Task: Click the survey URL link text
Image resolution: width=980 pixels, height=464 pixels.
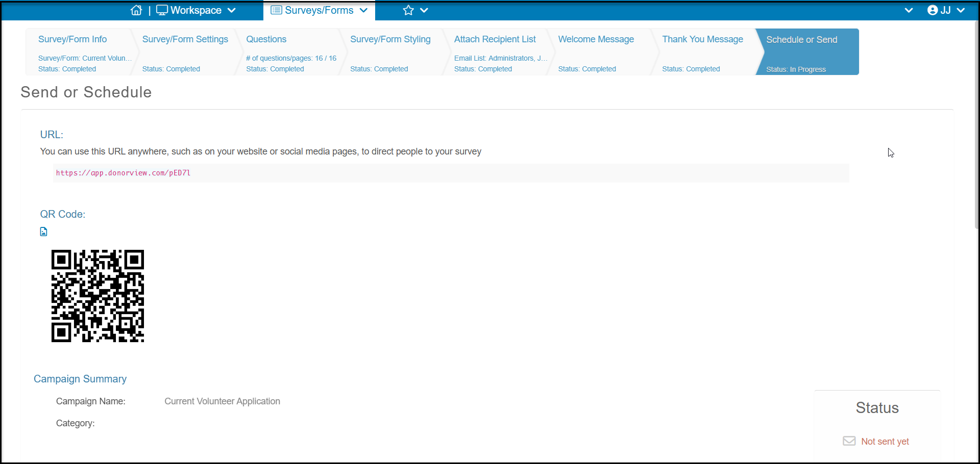Action: click(x=123, y=173)
